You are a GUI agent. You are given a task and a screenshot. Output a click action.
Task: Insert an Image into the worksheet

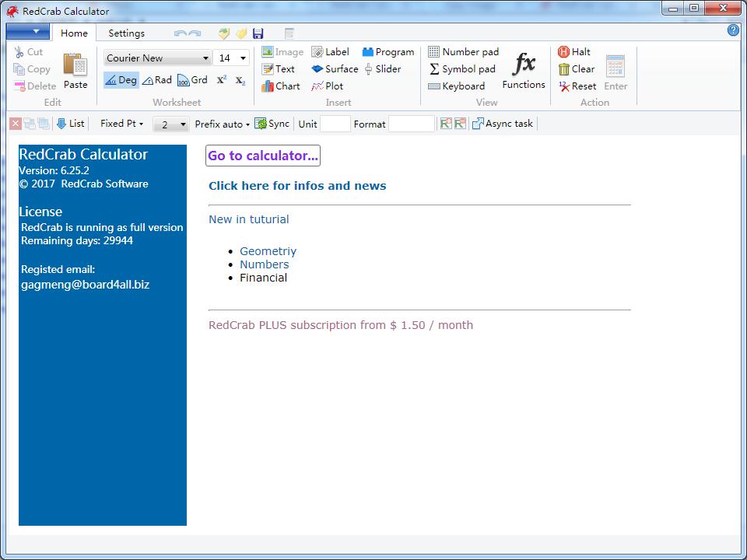282,52
